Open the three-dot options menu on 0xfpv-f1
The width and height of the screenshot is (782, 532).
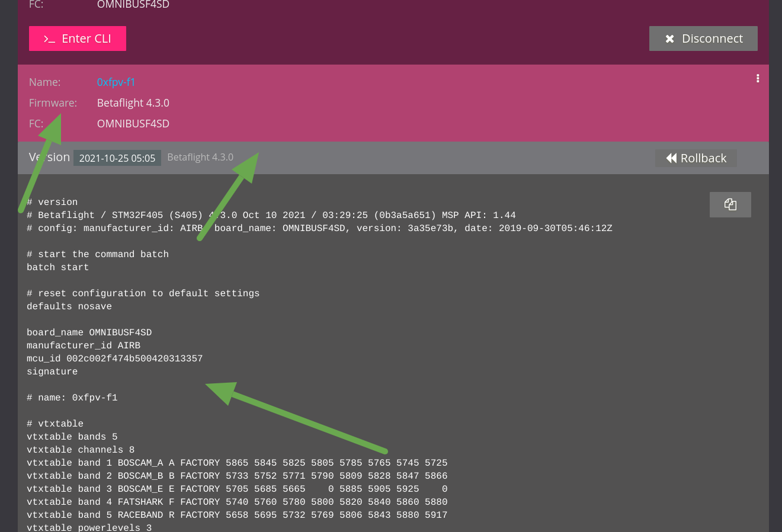point(758,78)
